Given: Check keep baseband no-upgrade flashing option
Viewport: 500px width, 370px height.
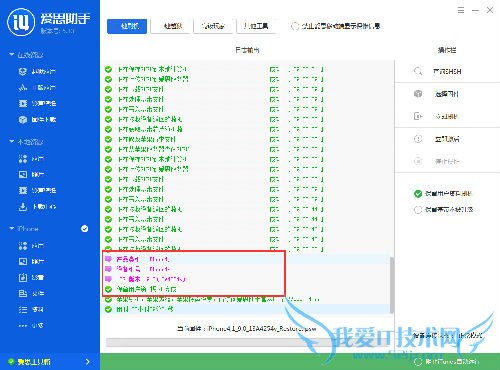Looking at the screenshot, I should click(x=418, y=210).
